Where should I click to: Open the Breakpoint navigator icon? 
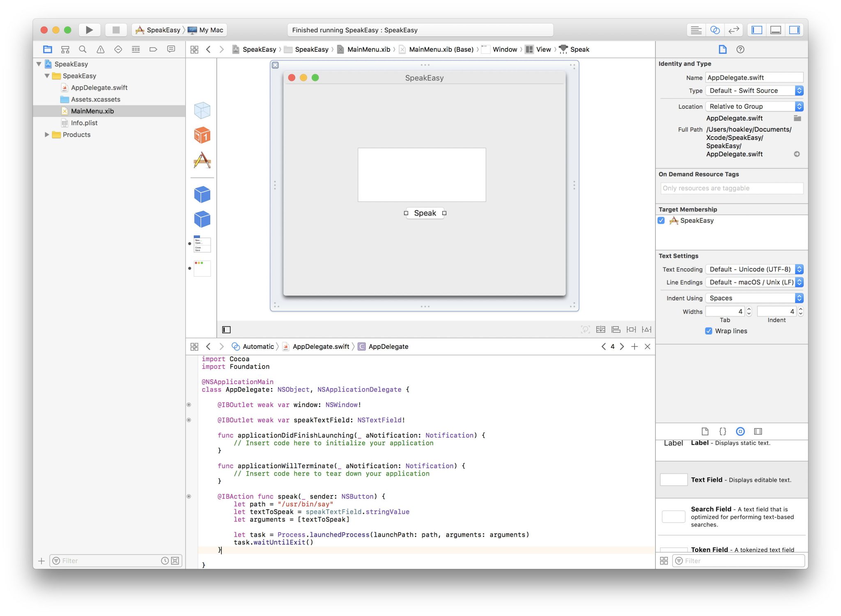tap(153, 50)
